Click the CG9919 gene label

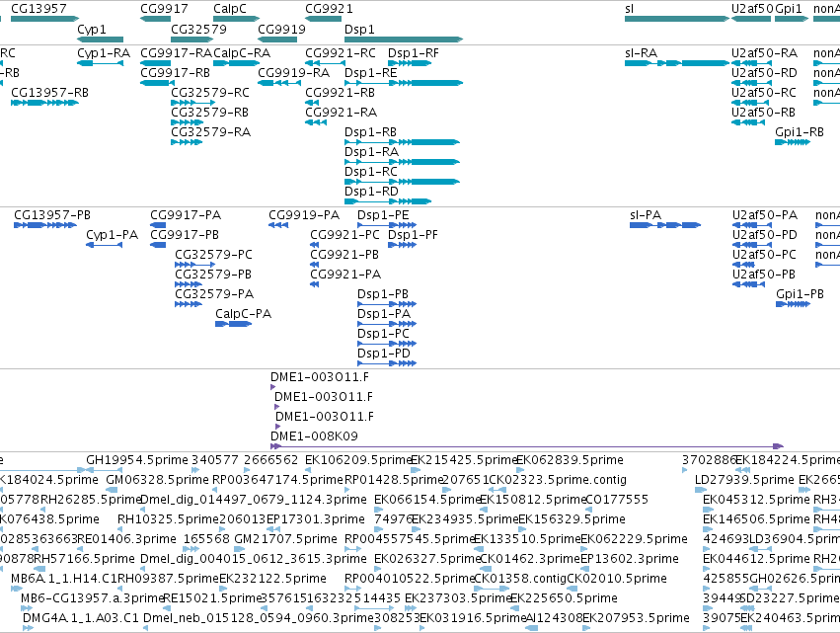[281, 29]
